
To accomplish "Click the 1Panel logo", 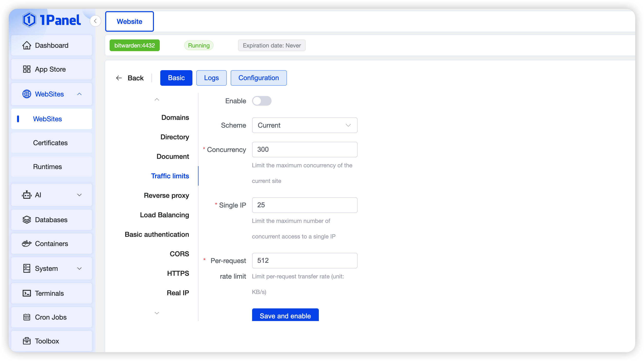I will click(51, 20).
